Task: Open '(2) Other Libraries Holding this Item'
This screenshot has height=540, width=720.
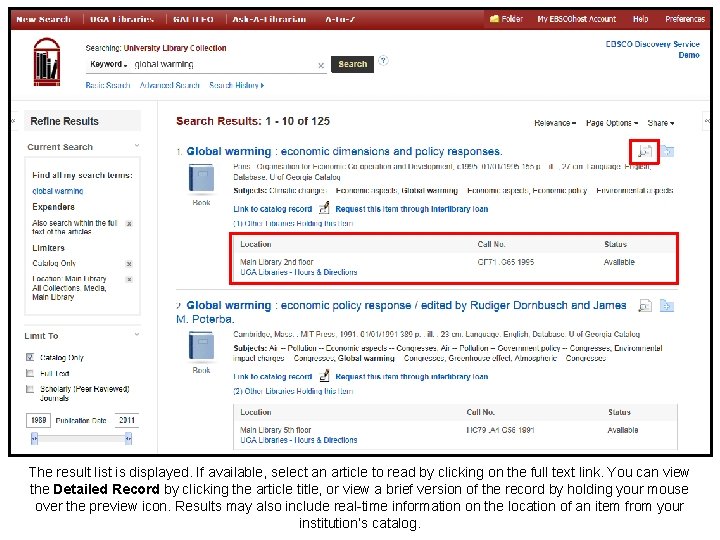Action: tap(293, 391)
